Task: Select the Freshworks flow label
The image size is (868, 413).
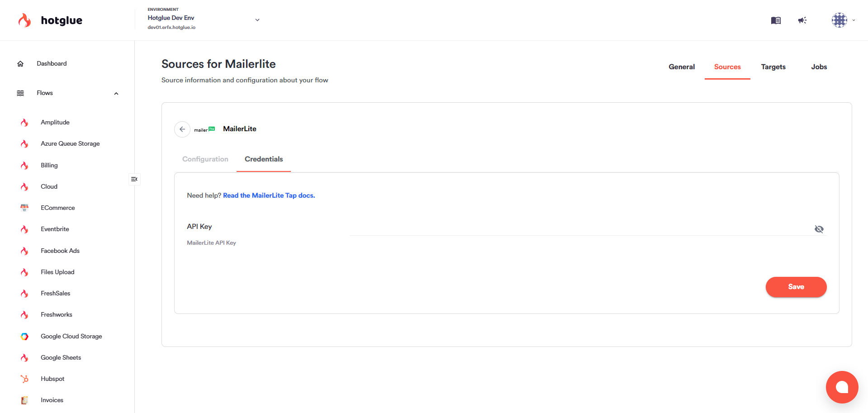Action: pyautogui.click(x=57, y=315)
